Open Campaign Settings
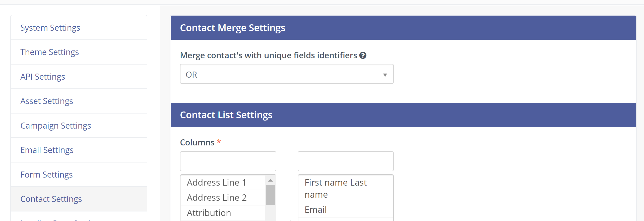 (55, 125)
